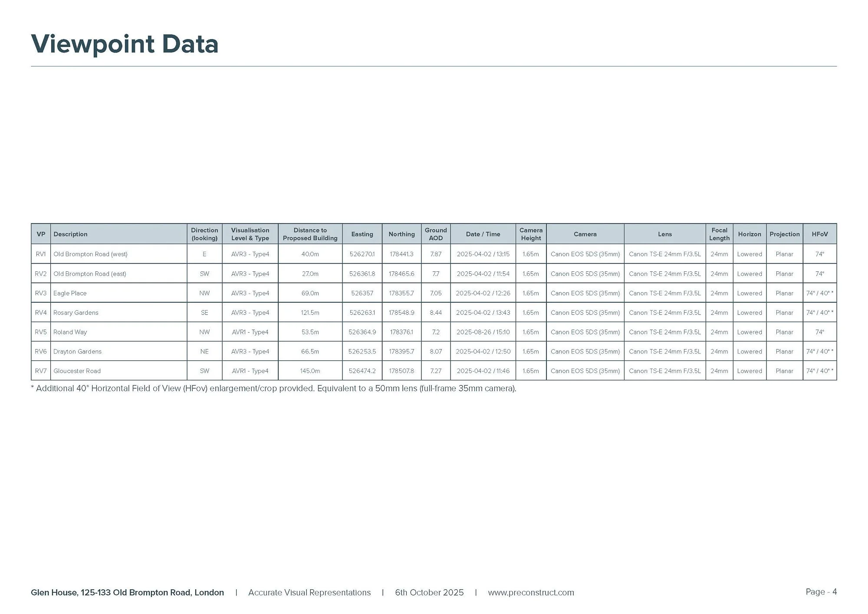Screen dimensions: 868x614
Task: Select the RV1 row identifier cell
Action: pyautogui.click(x=41, y=254)
